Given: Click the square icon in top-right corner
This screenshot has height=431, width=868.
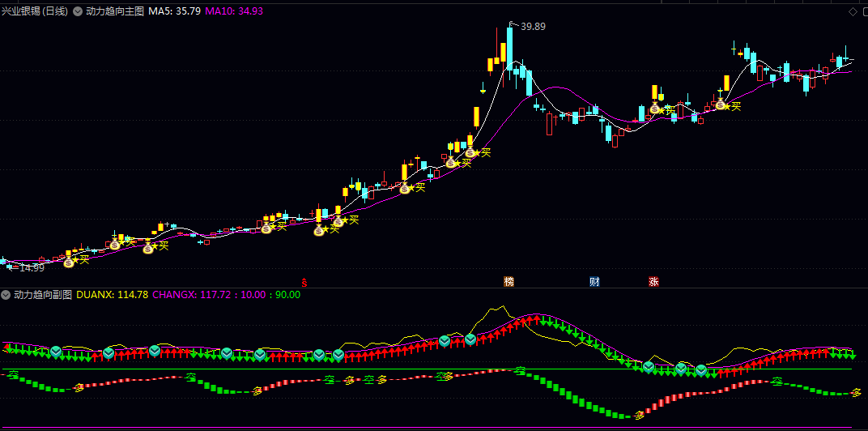Looking at the screenshot, I should [x=862, y=12].
